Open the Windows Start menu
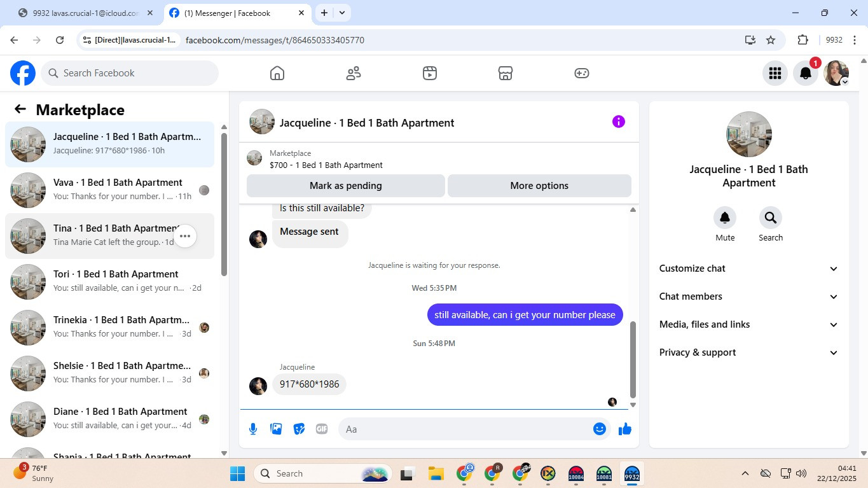 (237, 473)
